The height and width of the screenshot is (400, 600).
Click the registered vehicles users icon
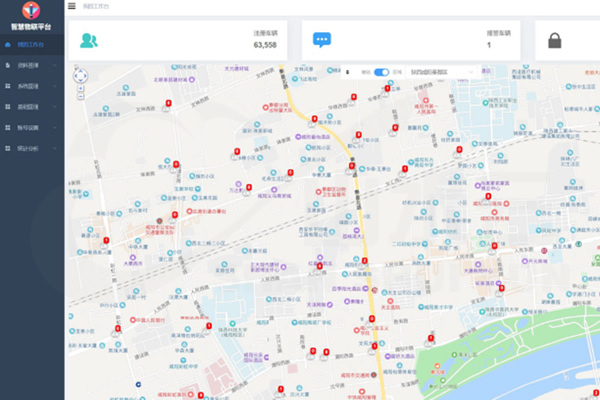pyautogui.click(x=90, y=41)
